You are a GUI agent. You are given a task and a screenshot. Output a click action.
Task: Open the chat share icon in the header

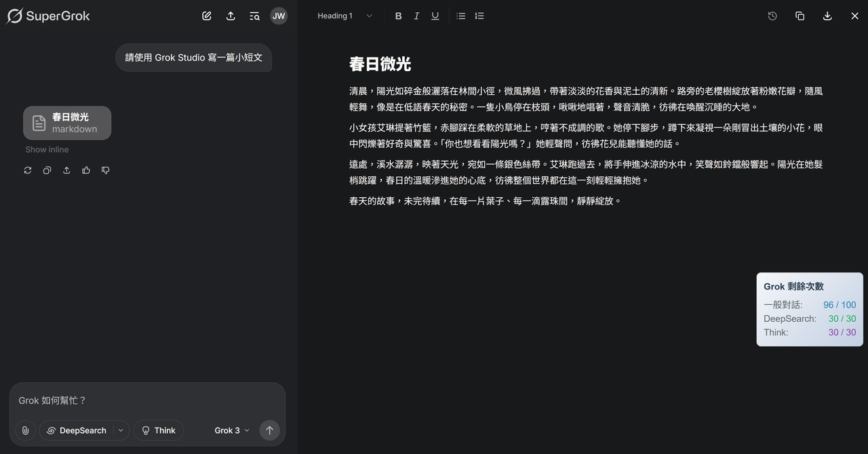231,16
